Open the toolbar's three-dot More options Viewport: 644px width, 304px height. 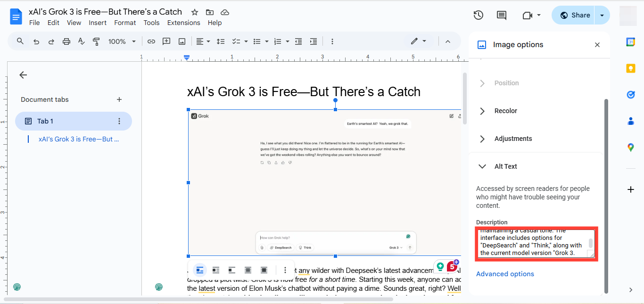coord(332,41)
